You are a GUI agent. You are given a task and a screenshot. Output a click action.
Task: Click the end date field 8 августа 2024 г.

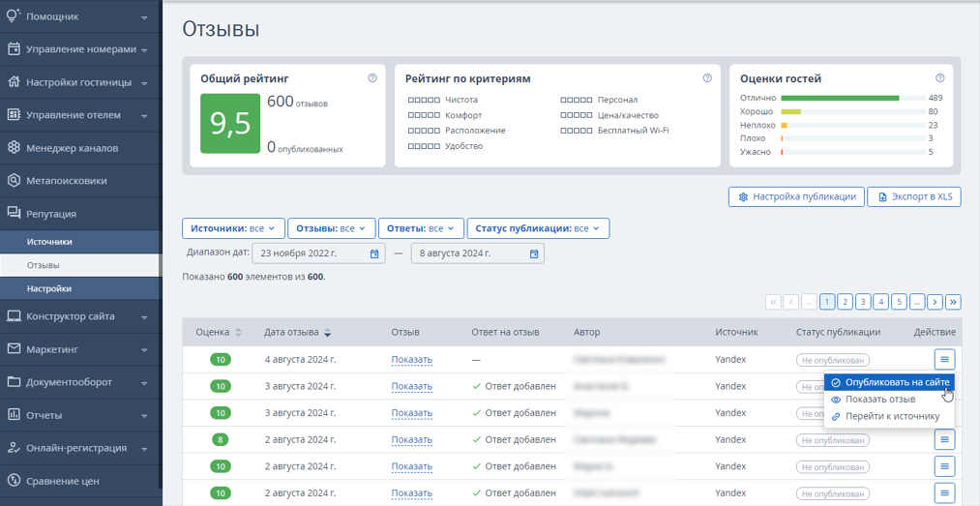pyautogui.click(x=478, y=253)
